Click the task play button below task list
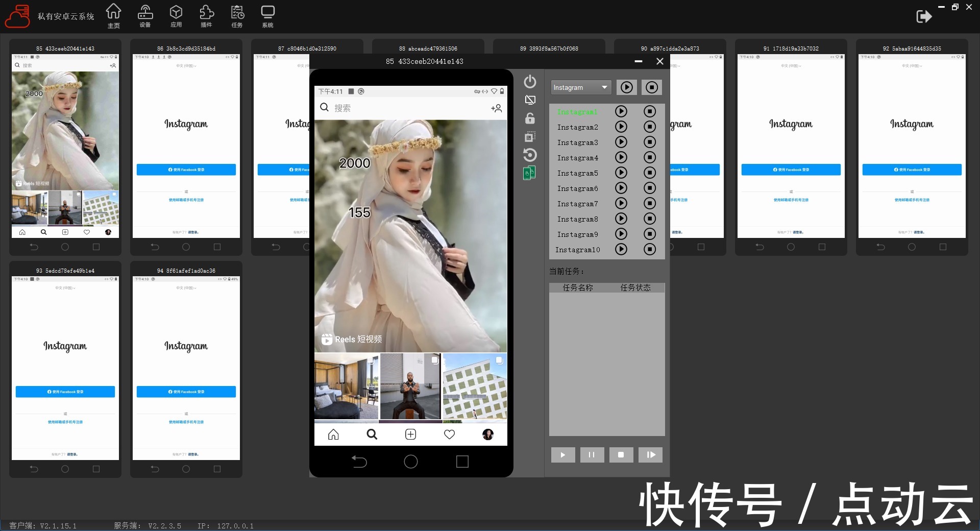The height and width of the screenshot is (531, 980). pos(563,455)
